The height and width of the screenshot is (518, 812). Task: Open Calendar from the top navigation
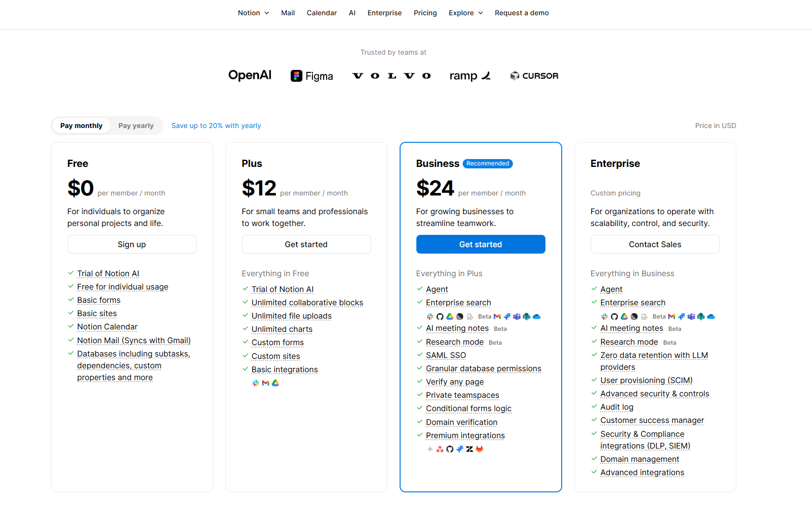tap(322, 13)
